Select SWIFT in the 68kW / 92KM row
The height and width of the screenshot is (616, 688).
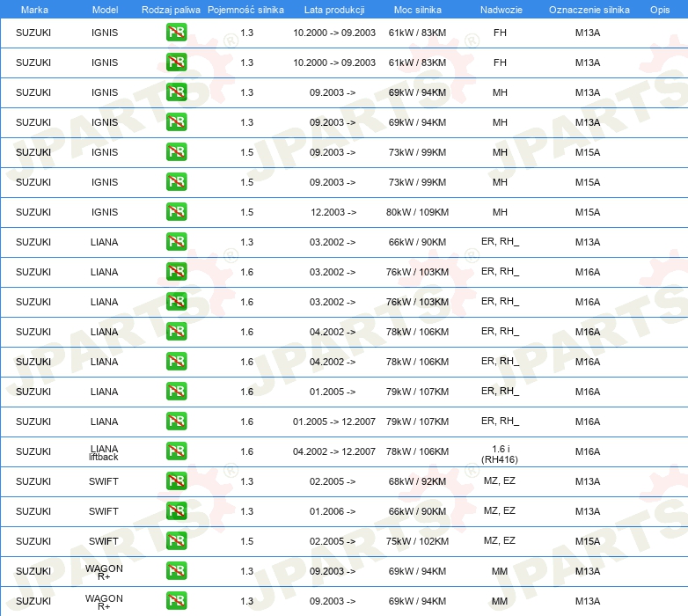pyautogui.click(x=104, y=481)
